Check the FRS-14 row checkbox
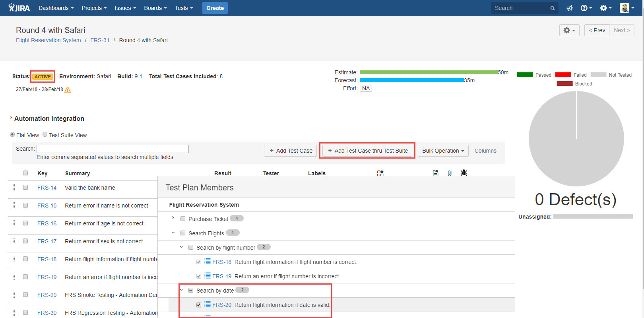This screenshot has height=318, width=644. [25, 187]
